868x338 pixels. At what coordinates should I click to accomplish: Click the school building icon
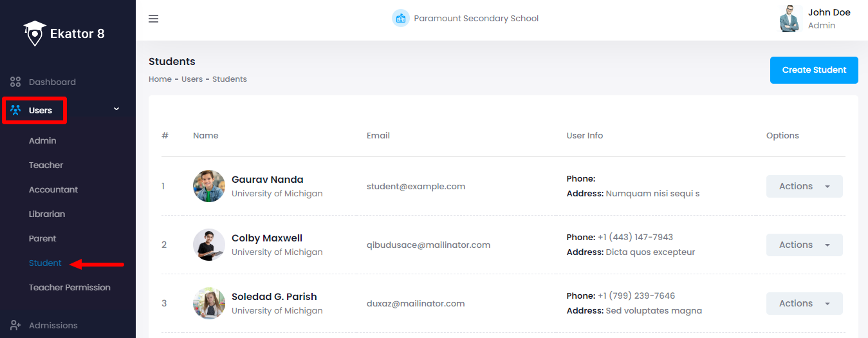401,18
